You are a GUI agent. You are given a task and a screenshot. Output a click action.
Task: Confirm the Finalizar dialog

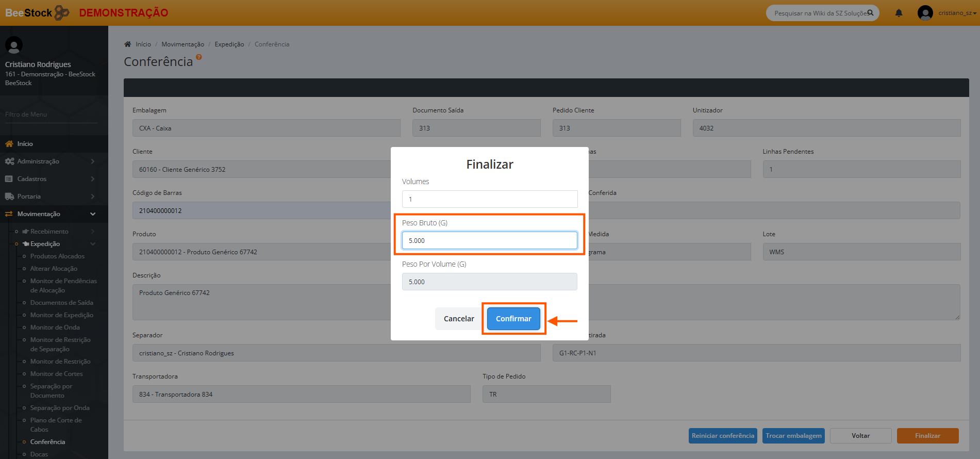(513, 319)
